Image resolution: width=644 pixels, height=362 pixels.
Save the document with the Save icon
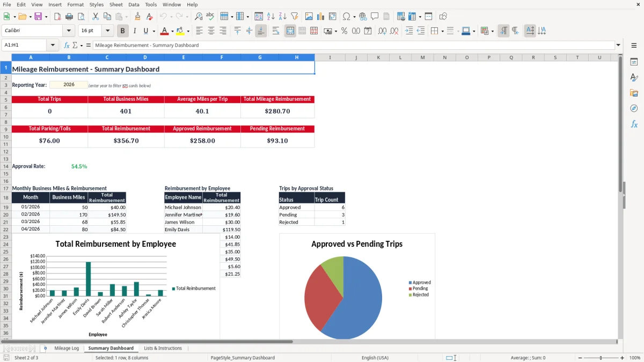click(38, 17)
